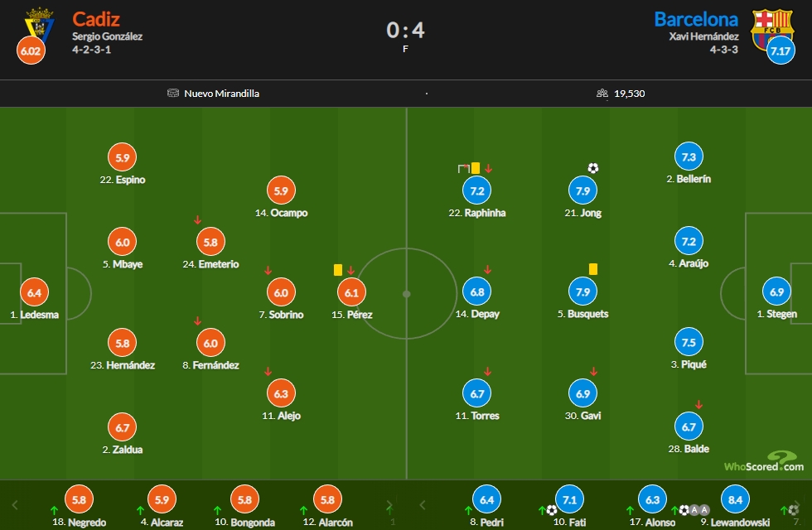The height and width of the screenshot is (530, 812).
Task: Click Raphinha's yellow card icon
Action: (x=476, y=167)
